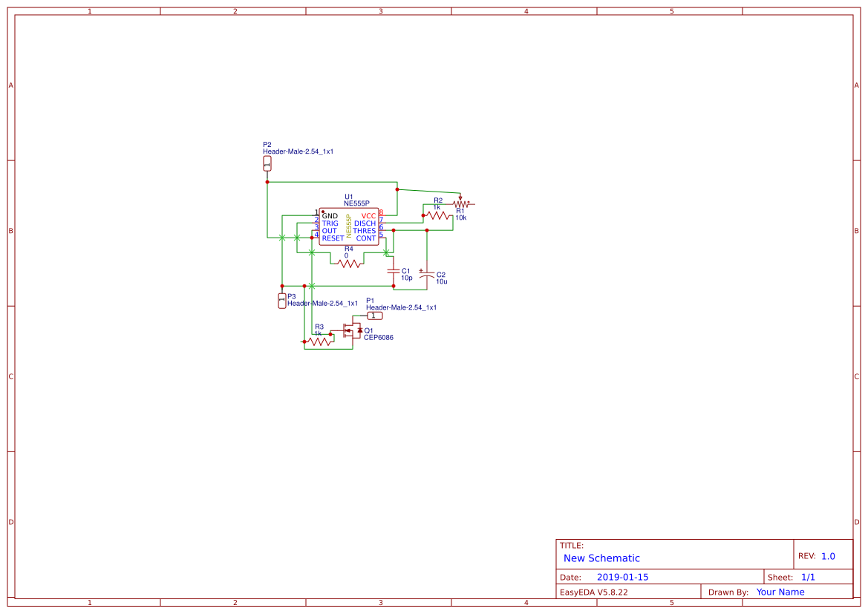Click the Header-Male-2.54_1x1 label under P2

pos(298,151)
